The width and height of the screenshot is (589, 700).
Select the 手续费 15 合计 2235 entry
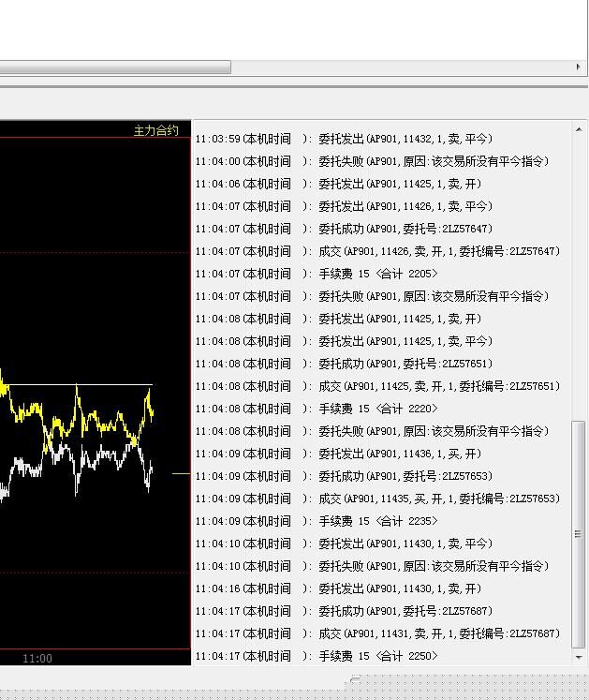click(317, 521)
